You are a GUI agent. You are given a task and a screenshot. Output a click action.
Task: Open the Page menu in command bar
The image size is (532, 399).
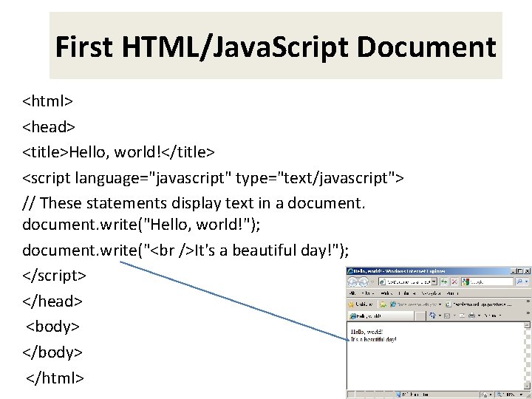coord(493,316)
